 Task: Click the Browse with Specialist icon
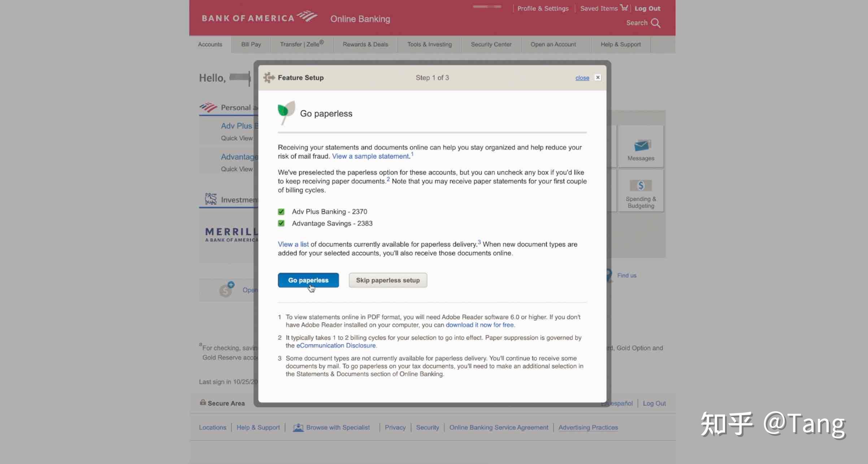(298, 428)
